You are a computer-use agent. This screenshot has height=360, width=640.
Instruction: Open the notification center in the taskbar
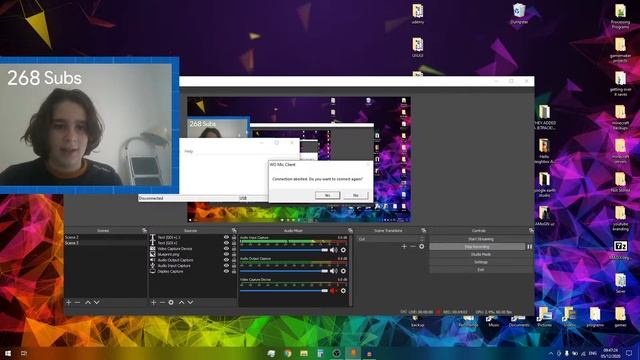[629, 353]
